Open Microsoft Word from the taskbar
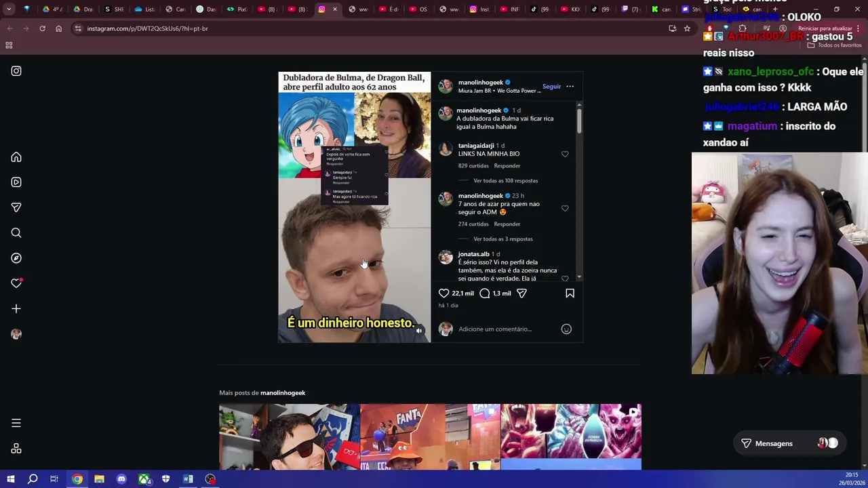The height and width of the screenshot is (488, 868). (188, 479)
